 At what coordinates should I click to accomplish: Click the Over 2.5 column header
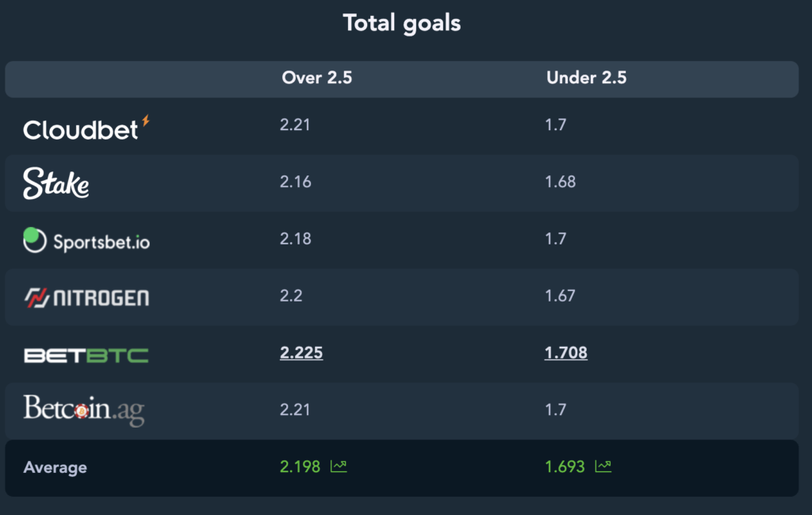(317, 78)
